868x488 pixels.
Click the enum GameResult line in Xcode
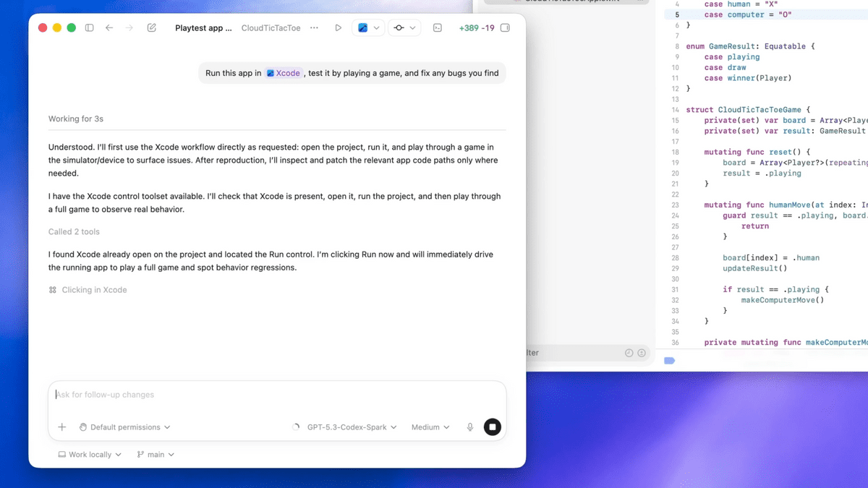tap(751, 46)
